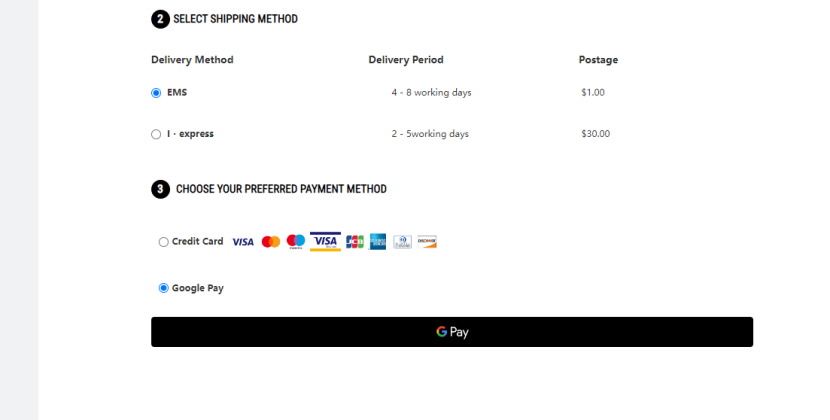The width and height of the screenshot is (830, 420).
Task: Click the Mastercard logo
Action: [270, 242]
